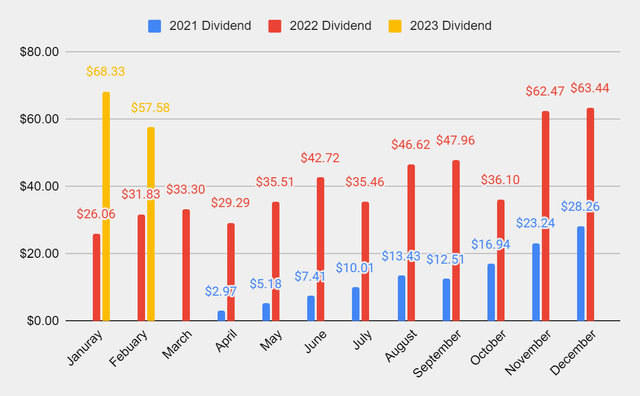The image size is (640, 396).
Task: Click the $20.00 axis label
Action: point(40,254)
